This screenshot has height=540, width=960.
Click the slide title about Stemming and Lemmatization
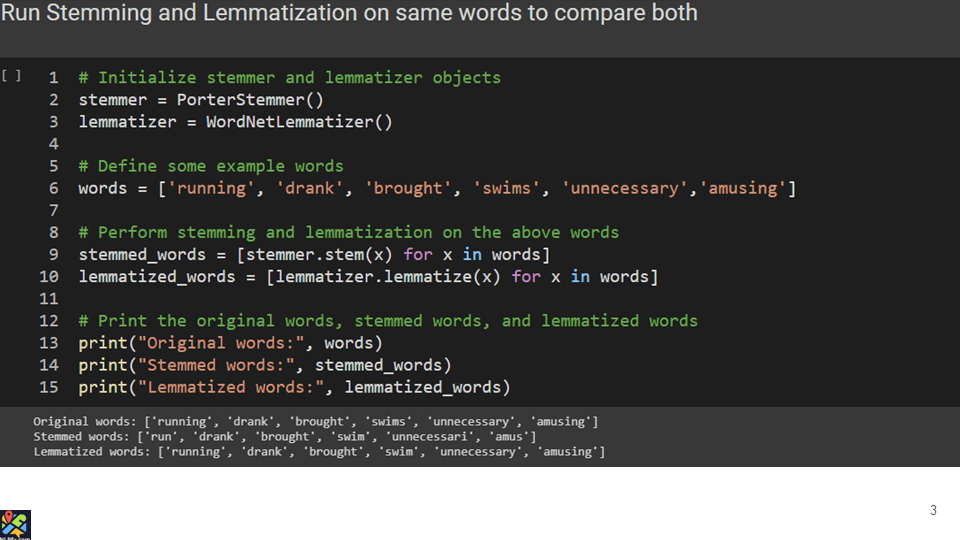coord(349,14)
